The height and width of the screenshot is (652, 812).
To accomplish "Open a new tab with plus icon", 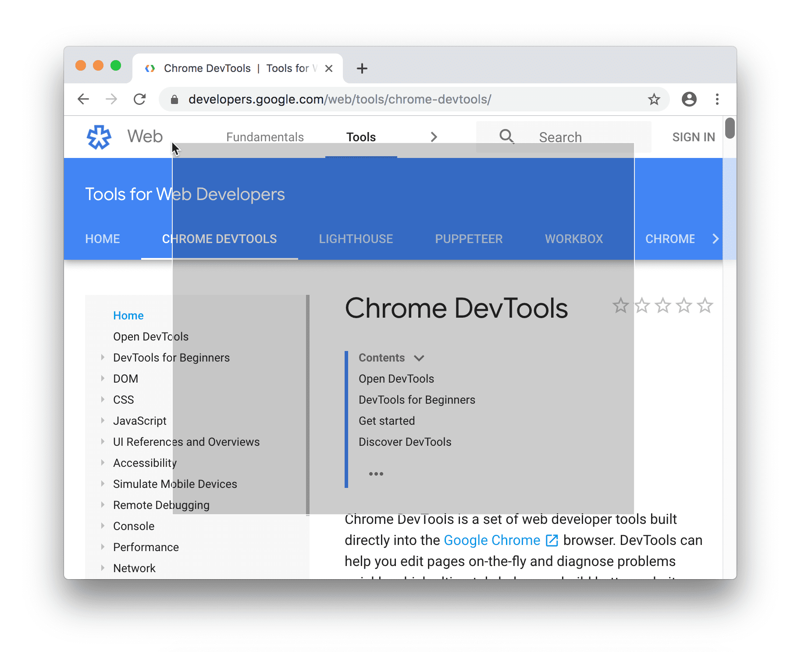I will click(362, 68).
